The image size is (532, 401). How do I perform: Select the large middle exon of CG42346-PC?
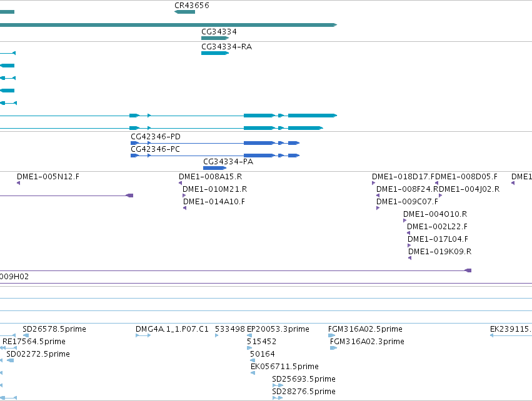(x=259, y=156)
